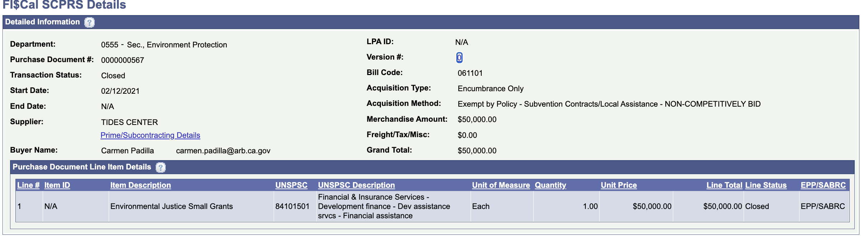Sort by the Line Status column
This screenshot has width=868, height=242.
point(766,185)
